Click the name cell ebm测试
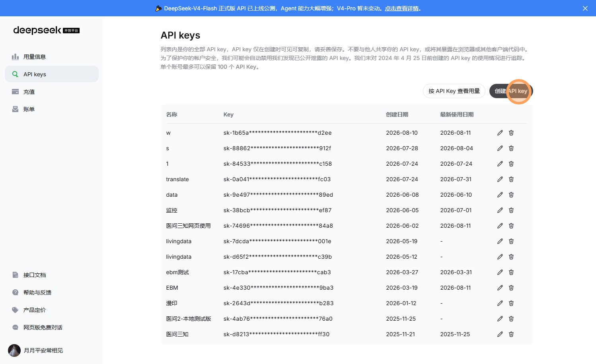Image resolution: width=596 pixels, height=364 pixels. 177,272
